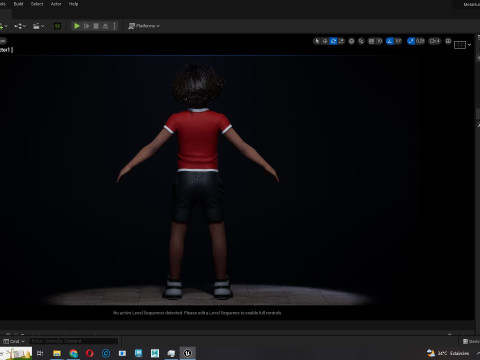Viewport: 480px width, 360px height.
Task: Open File Explorer from taskbar
Action: click(x=57, y=353)
